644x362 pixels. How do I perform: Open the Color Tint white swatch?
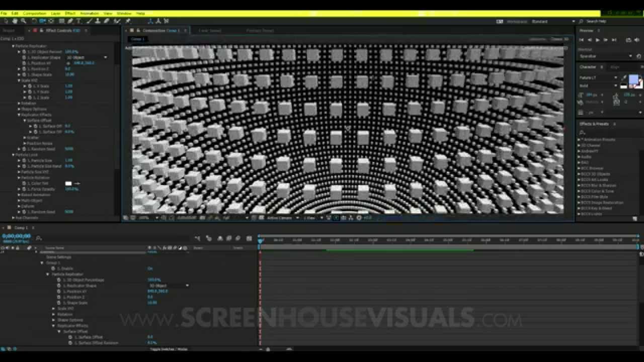coord(68,184)
